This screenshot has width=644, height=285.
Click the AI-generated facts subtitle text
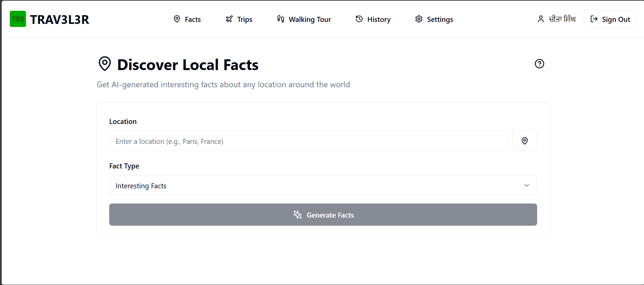click(x=223, y=85)
